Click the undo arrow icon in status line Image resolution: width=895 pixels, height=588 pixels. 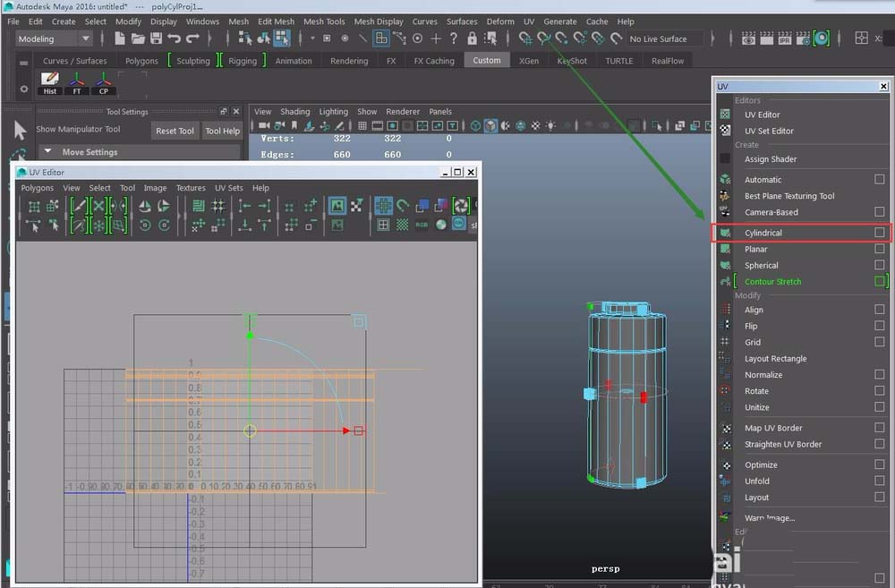[x=175, y=38]
